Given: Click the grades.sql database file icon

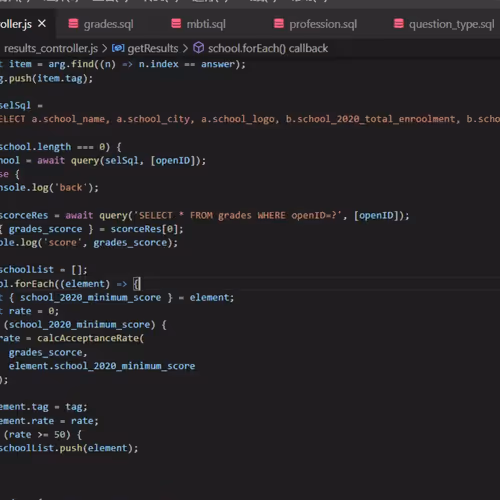Looking at the screenshot, I should [73, 24].
